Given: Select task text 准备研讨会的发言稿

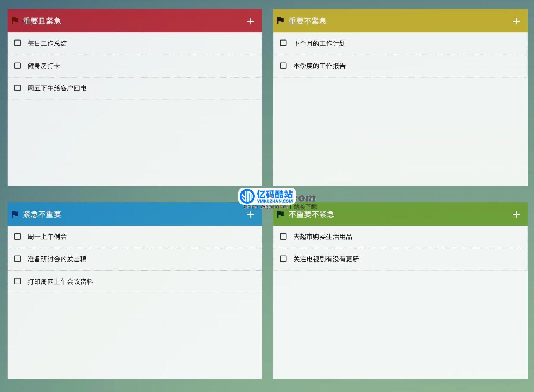Looking at the screenshot, I should click(57, 259).
